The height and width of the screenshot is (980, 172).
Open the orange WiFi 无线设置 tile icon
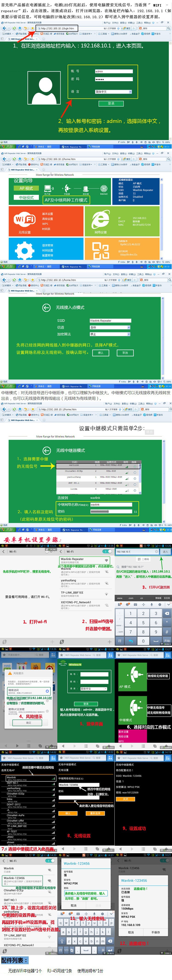coord(24,219)
